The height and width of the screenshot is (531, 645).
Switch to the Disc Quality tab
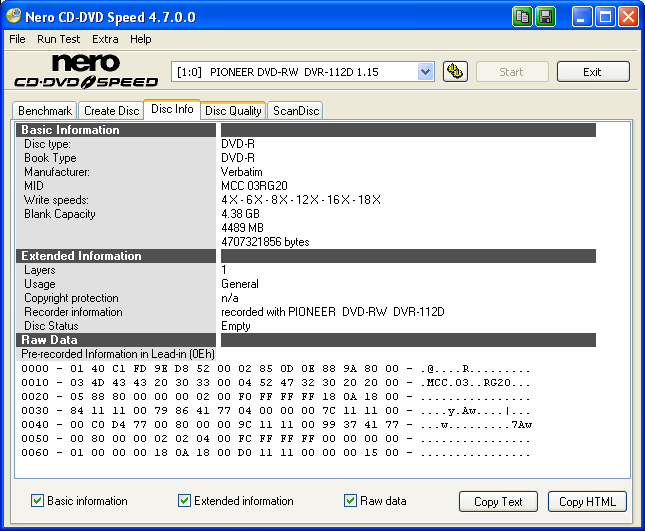click(233, 111)
